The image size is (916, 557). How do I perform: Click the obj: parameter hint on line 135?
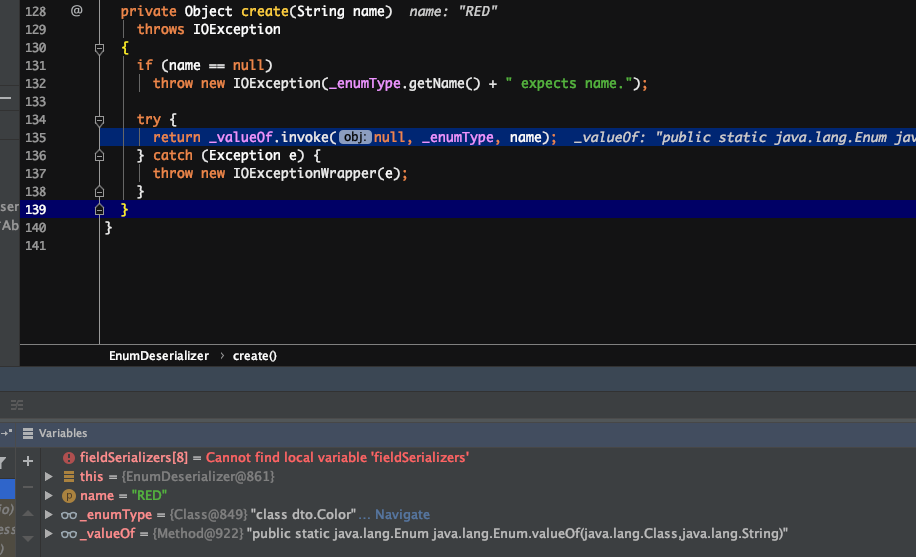click(x=355, y=137)
